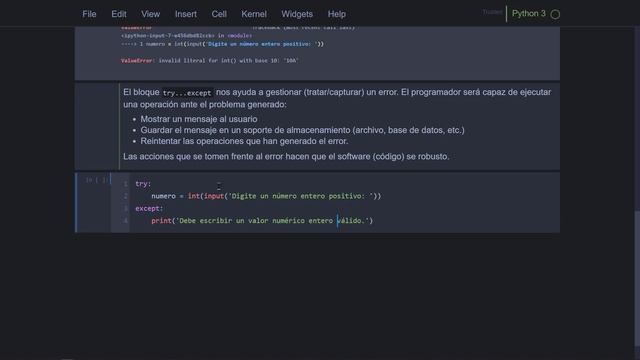
Task: Click the except: line in code cell
Action: tap(149, 208)
